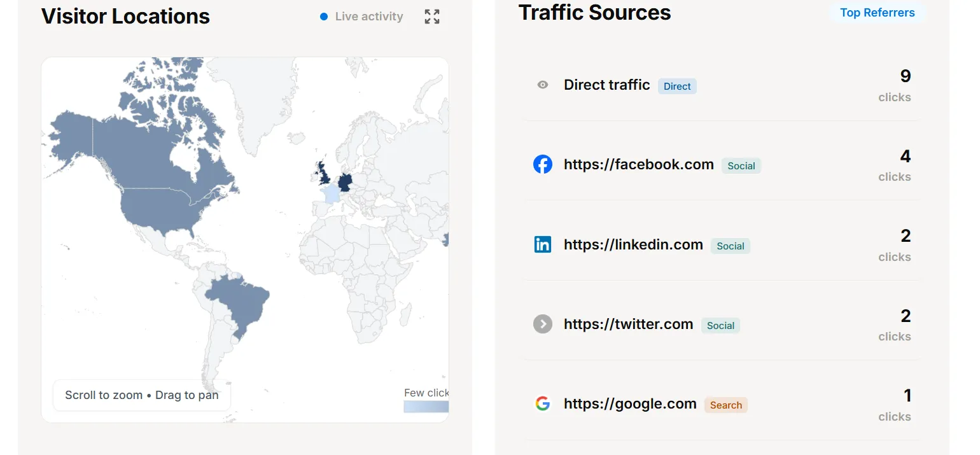Image resolution: width=980 pixels, height=455 pixels.
Task: Select the Top Referrers tab
Action: click(x=877, y=13)
